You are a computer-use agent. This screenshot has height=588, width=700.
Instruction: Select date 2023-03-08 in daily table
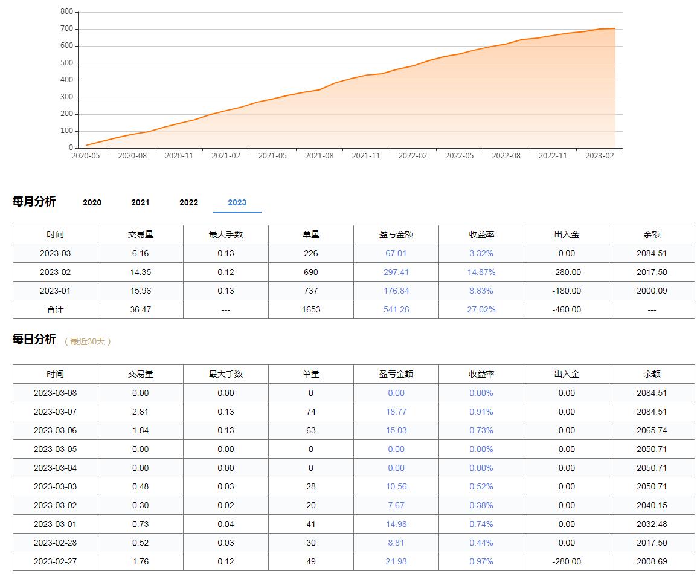pos(56,393)
